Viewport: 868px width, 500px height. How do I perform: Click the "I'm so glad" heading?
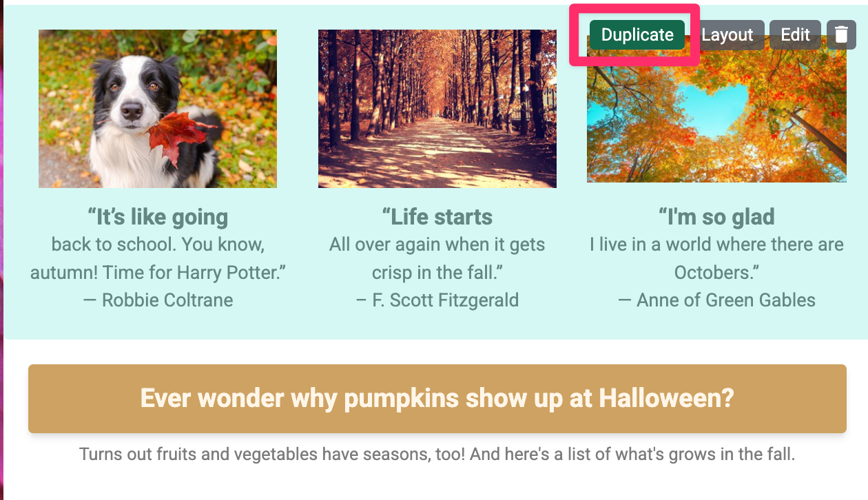coord(716,217)
